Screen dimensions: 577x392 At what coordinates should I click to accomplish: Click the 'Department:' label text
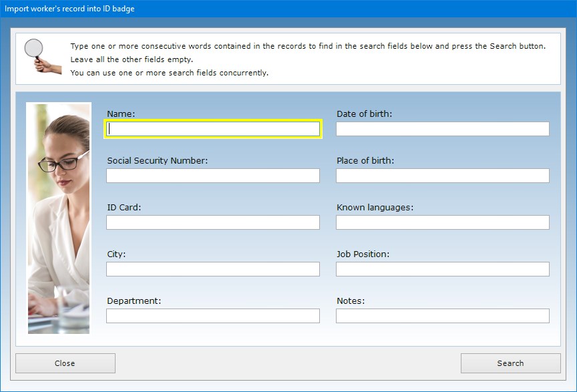(x=134, y=301)
